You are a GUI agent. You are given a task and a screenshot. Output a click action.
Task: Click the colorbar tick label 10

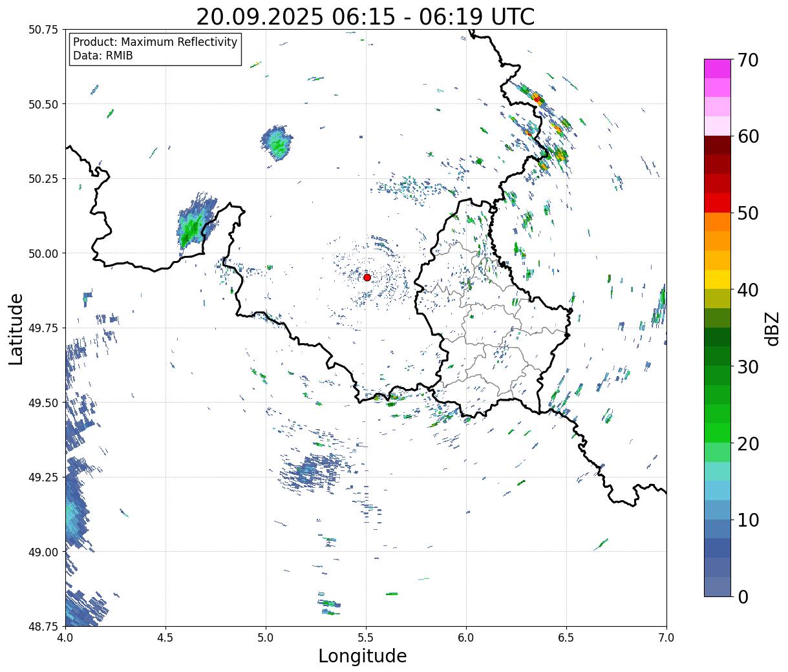(747, 520)
